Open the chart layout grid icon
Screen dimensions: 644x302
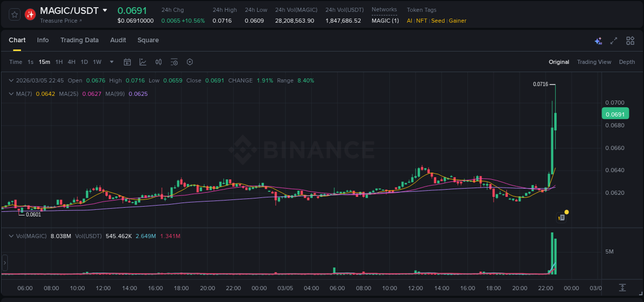(630, 40)
